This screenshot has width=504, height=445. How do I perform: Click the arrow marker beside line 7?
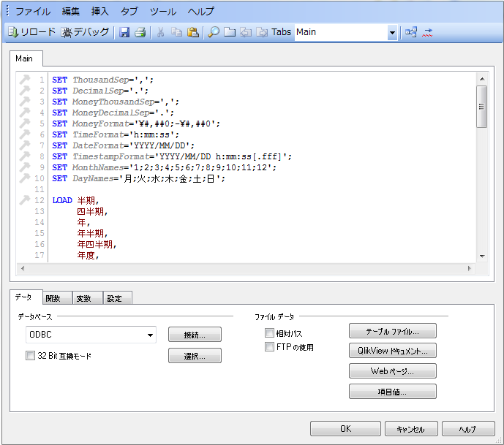pyautogui.click(x=24, y=145)
